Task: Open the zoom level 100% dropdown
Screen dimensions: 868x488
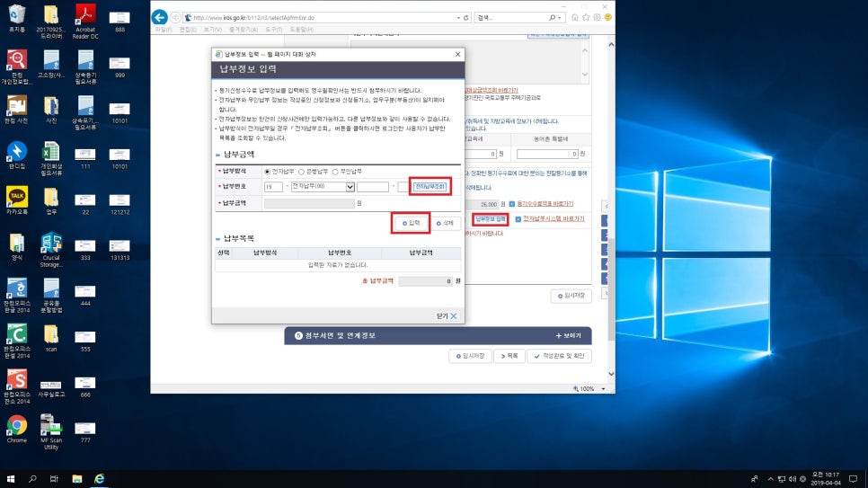Action: pos(604,389)
